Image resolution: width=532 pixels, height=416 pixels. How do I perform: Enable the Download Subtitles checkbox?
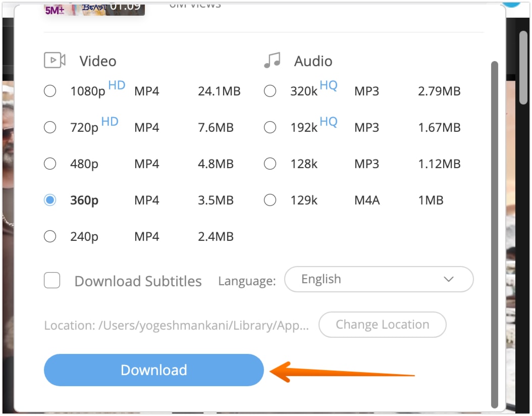(52, 281)
